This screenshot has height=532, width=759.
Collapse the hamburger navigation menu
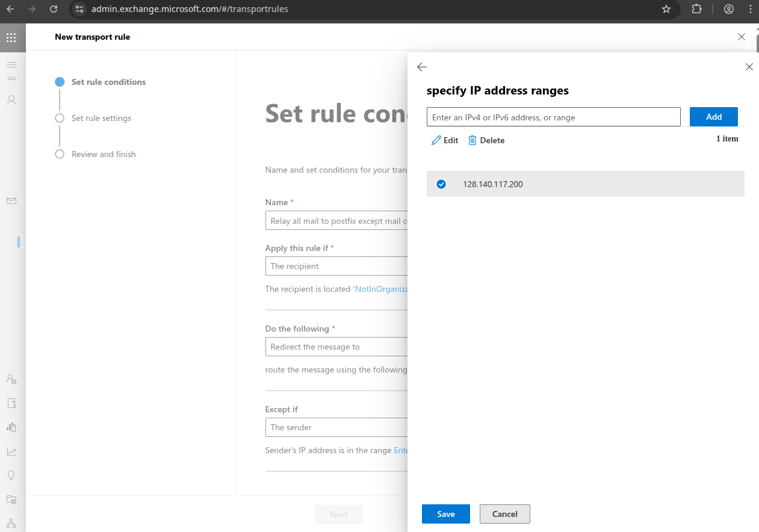[11, 64]
